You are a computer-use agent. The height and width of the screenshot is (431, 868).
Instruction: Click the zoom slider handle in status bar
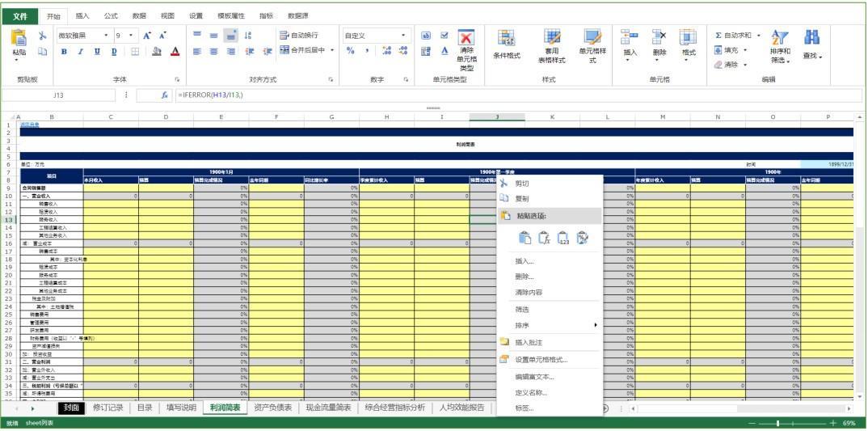click(777, 423)
